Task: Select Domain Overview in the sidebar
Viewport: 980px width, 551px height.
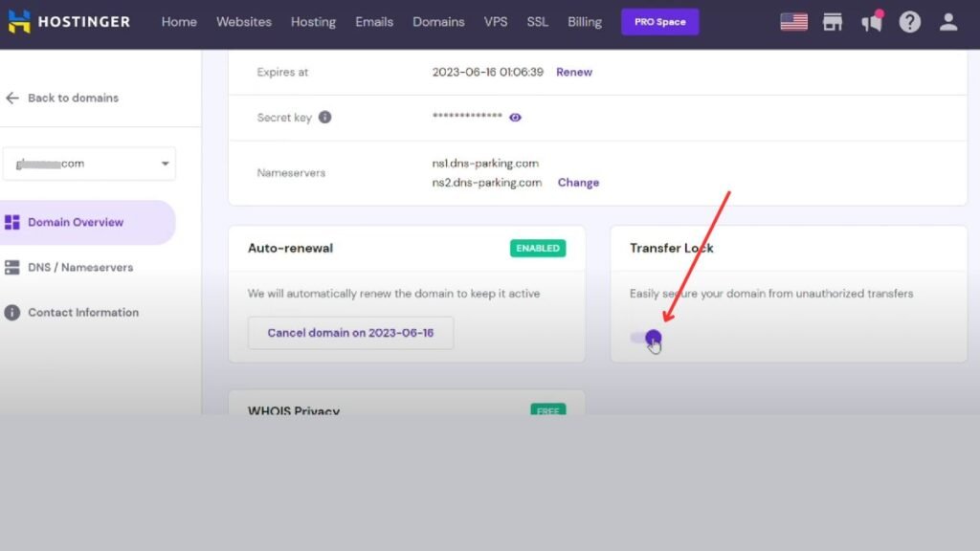Action: coord(87,222)
